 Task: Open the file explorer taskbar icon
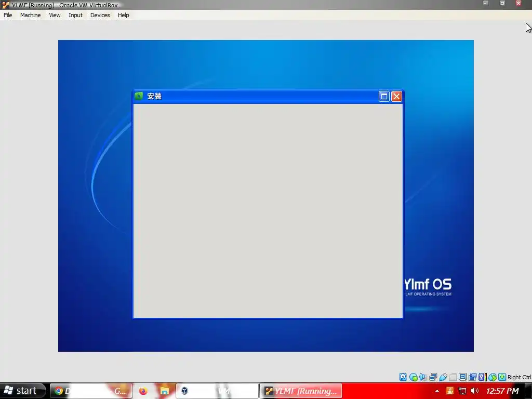point(165,391)
